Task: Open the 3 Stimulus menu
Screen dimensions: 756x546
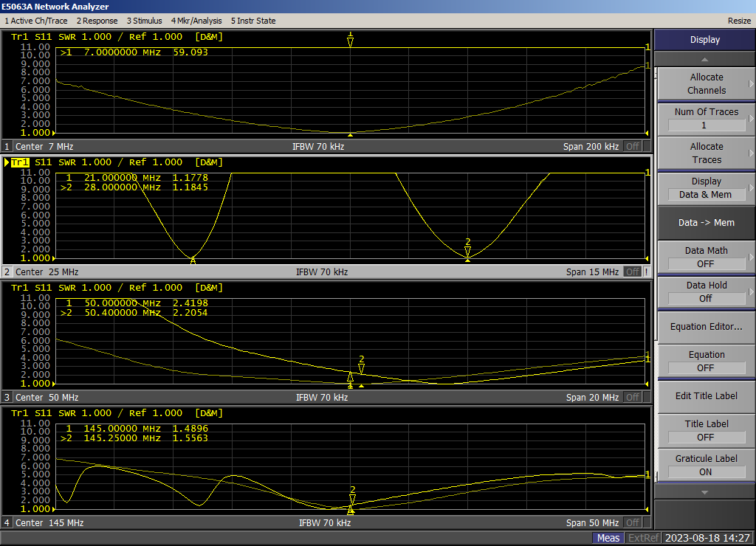Action: (x=144, y=21)
